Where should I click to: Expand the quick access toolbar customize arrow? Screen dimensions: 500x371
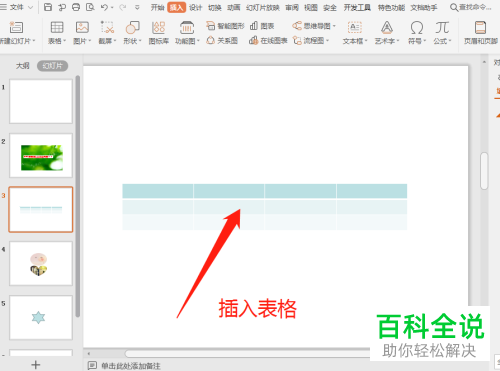137,7
